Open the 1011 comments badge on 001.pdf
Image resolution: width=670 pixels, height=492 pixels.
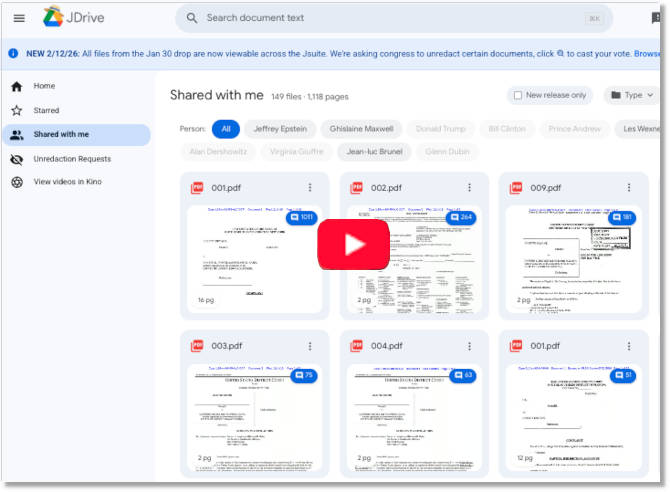(301, 218)
